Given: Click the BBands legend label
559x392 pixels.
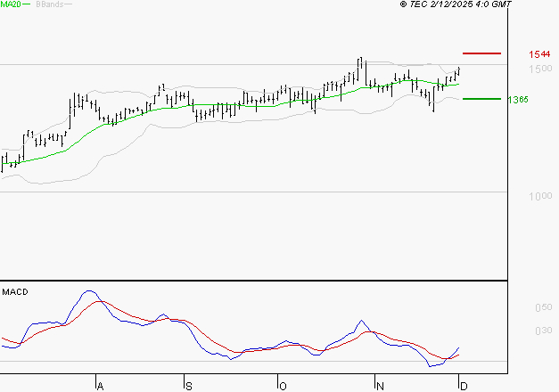Looking at the screenshot, I should tap(50, 4).
